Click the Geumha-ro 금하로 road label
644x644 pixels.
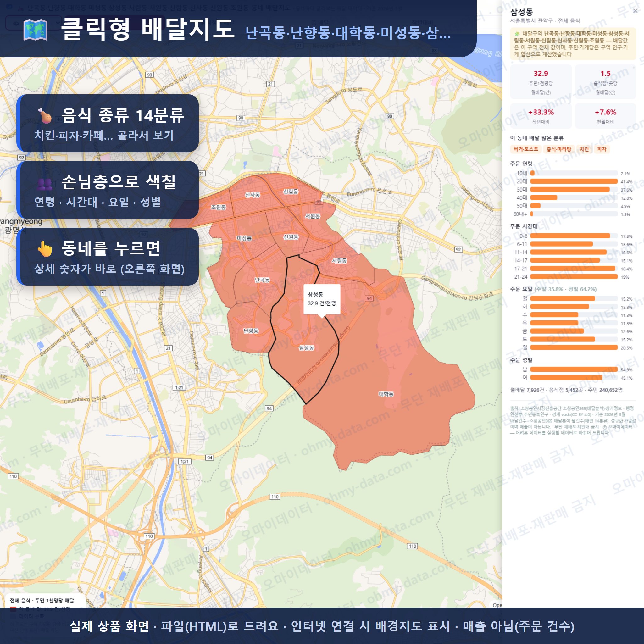(85, 399)
